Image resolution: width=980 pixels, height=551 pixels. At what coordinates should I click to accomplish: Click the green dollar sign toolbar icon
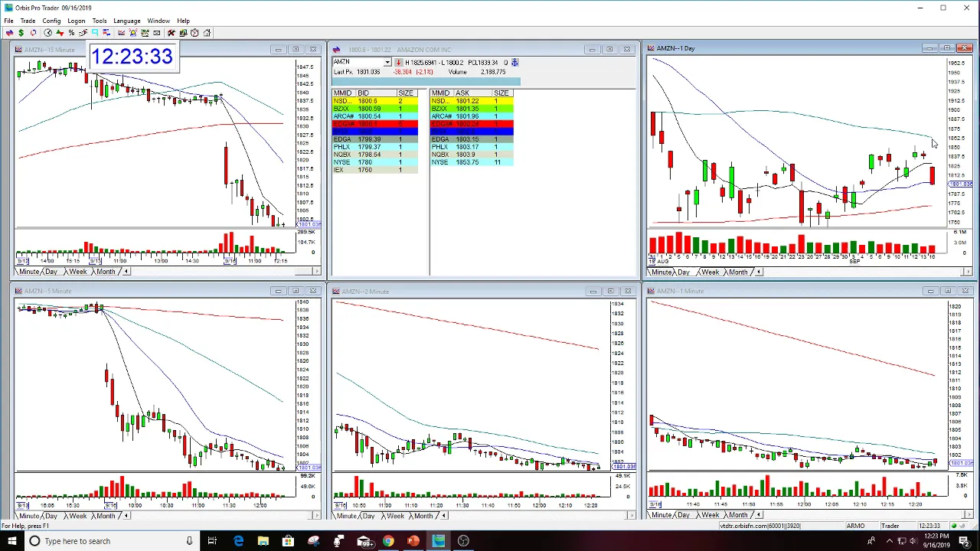click(x=21, y=33)
